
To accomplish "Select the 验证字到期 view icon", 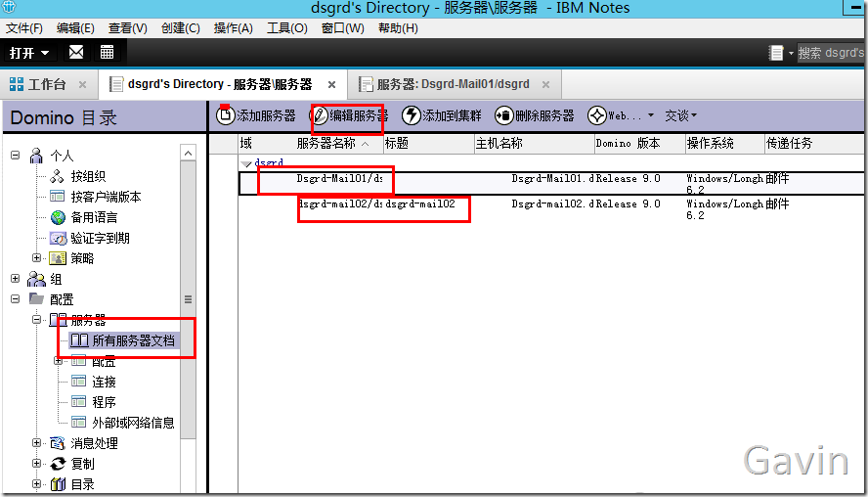I will (x=58, y=239).
